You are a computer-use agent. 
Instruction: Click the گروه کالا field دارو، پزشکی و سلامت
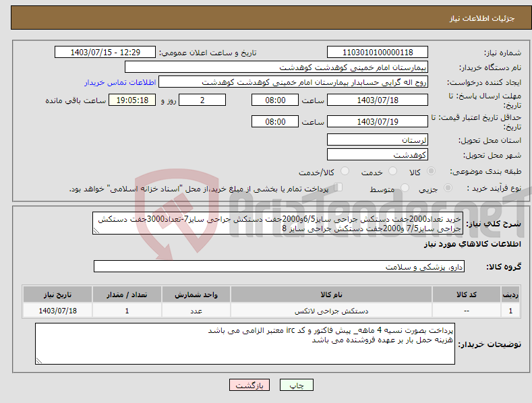click(x=279, y=267)
